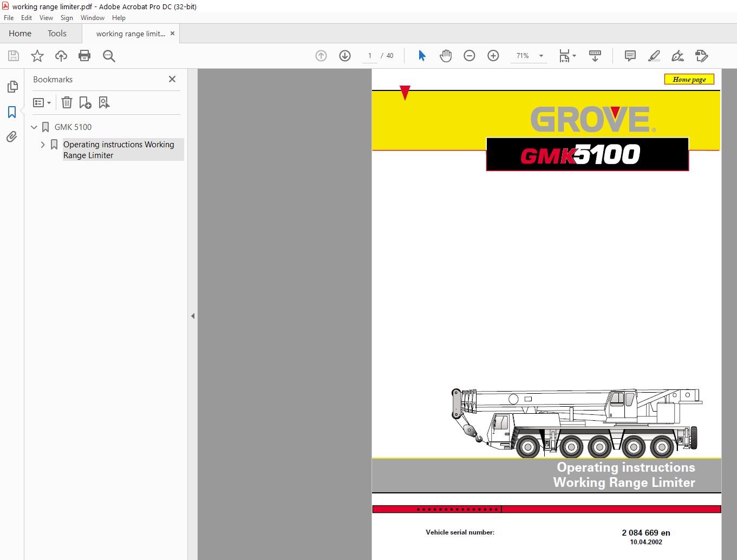
Task: Add document to starred favorites
Action: coord(37,56)
